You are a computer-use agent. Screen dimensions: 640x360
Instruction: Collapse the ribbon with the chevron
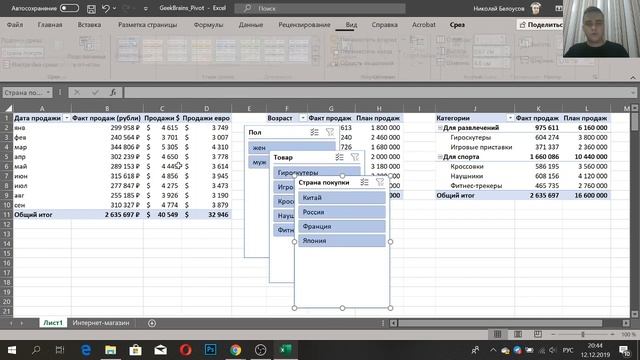633,77
